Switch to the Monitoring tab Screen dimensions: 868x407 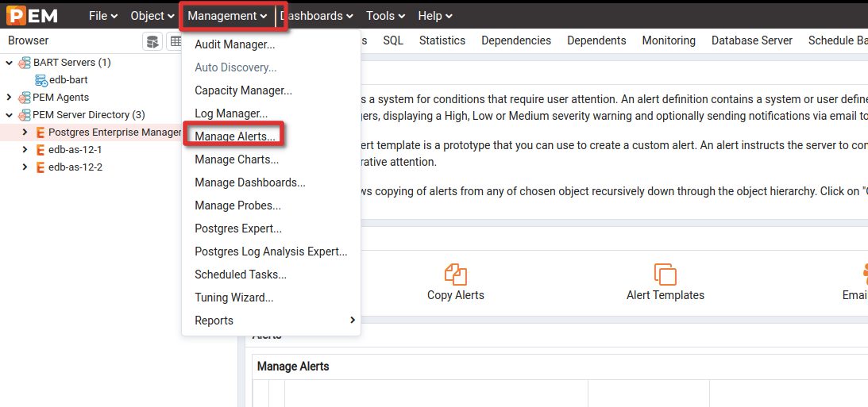[669, 40]
